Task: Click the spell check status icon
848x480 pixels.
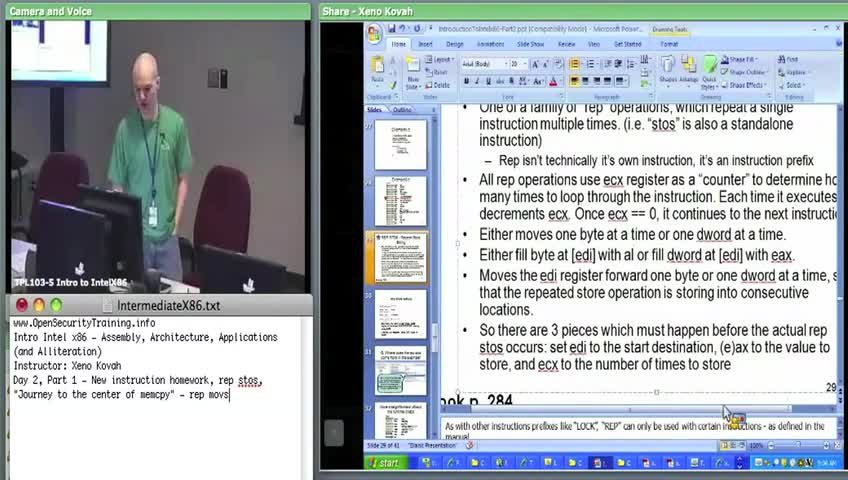Action: 469,445
